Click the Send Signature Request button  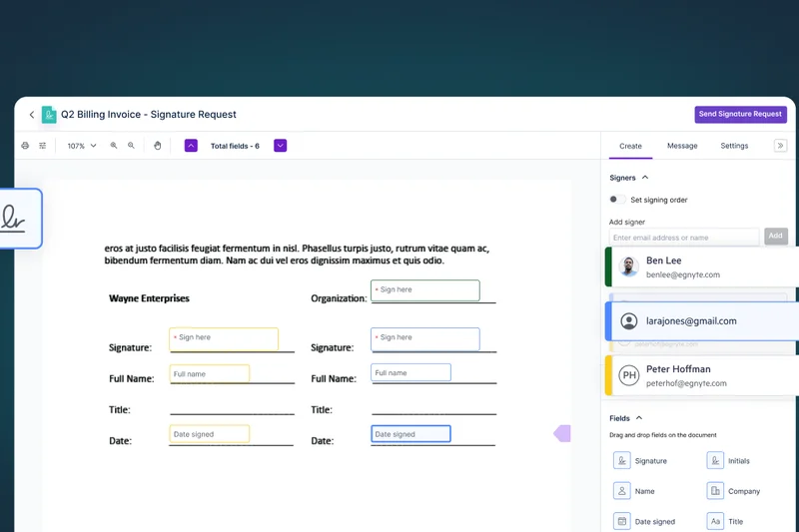pyautogui.click(x=740, y=115)
